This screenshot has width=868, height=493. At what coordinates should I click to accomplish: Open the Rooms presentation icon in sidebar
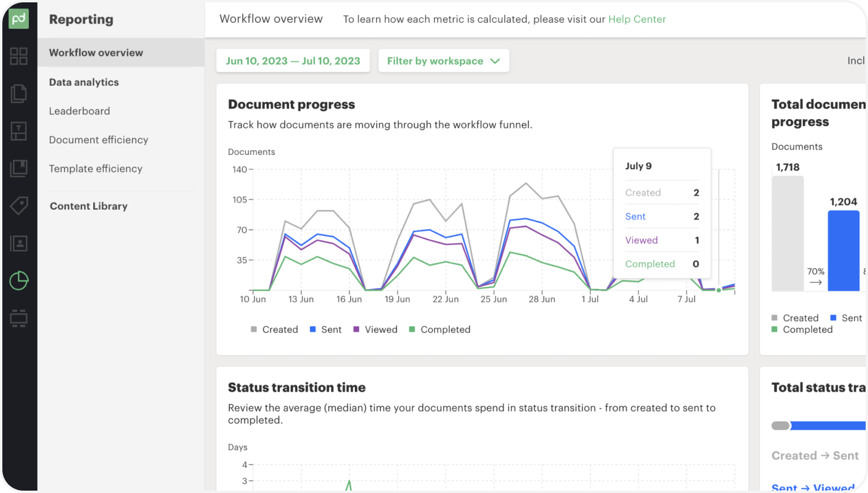(19, 318)
